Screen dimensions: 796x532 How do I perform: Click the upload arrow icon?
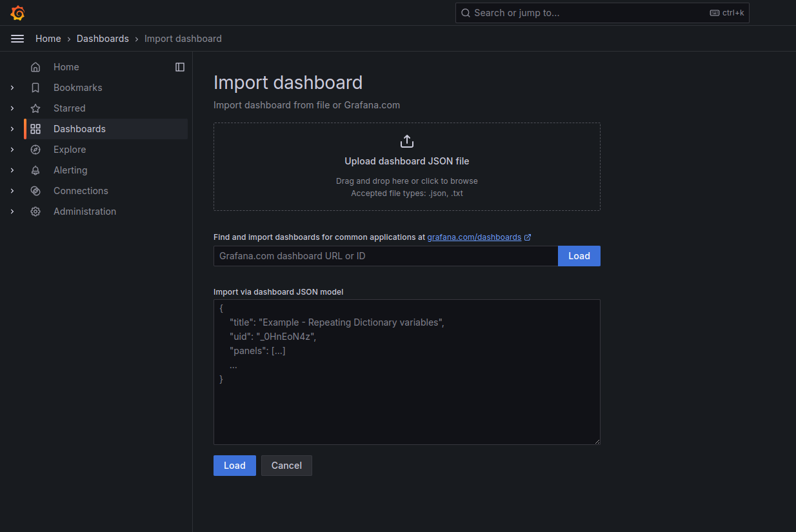coord(407,141)
